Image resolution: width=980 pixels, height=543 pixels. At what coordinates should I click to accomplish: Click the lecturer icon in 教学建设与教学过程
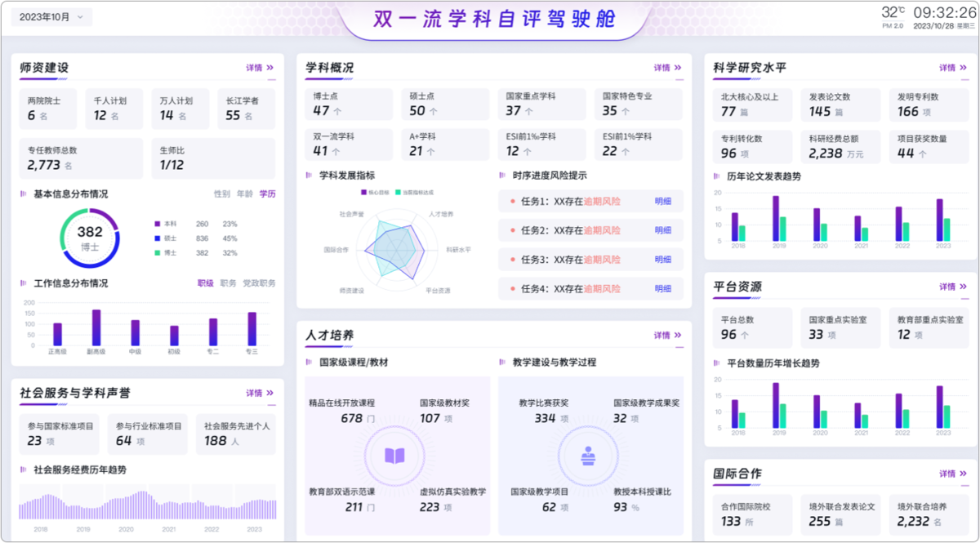tap(587, 456)
